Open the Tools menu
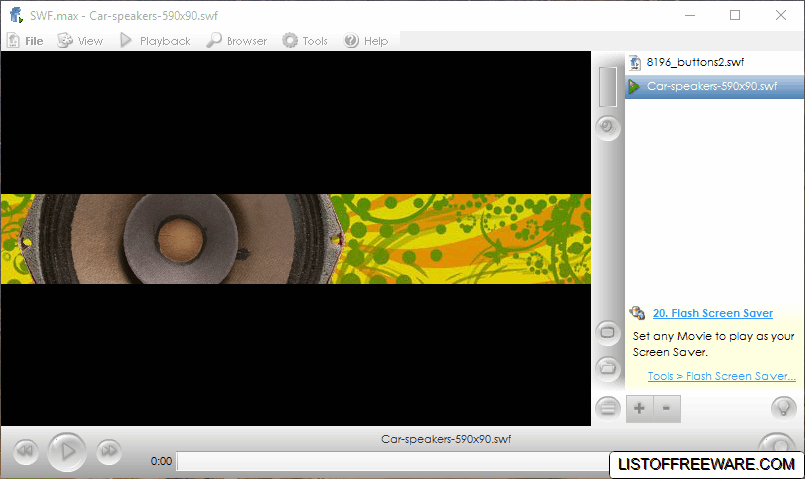 pos(305,41)
